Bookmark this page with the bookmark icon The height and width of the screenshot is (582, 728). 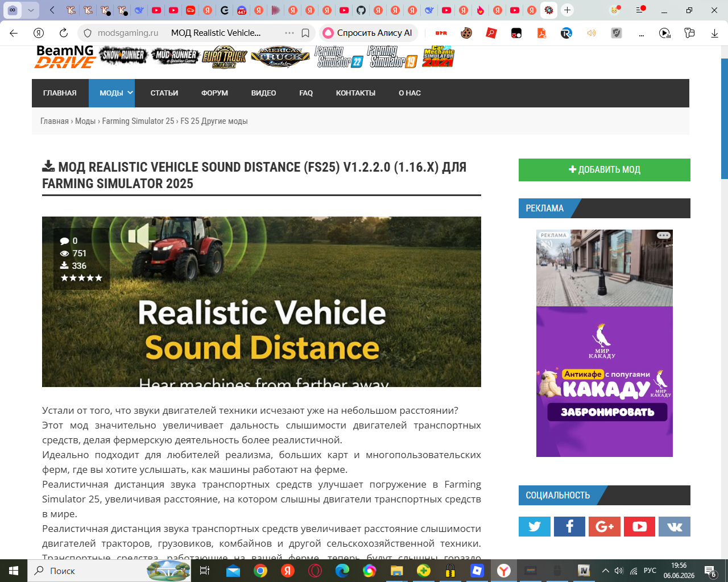pos(305,33)
